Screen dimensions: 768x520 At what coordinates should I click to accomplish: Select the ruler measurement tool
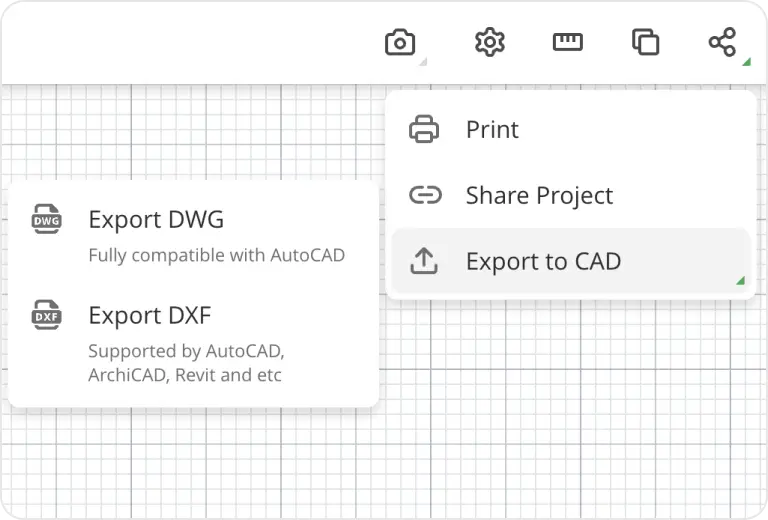click(567, 42)
